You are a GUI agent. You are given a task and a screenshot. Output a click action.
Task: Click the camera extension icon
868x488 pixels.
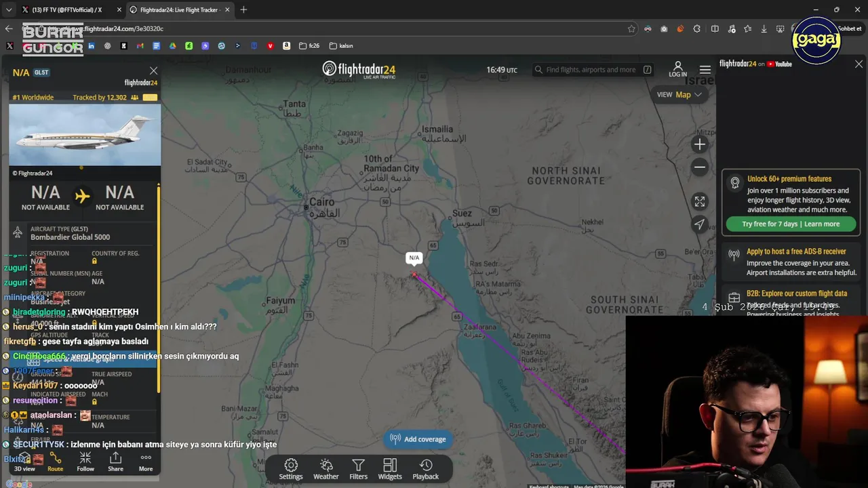tap(664, 28)
